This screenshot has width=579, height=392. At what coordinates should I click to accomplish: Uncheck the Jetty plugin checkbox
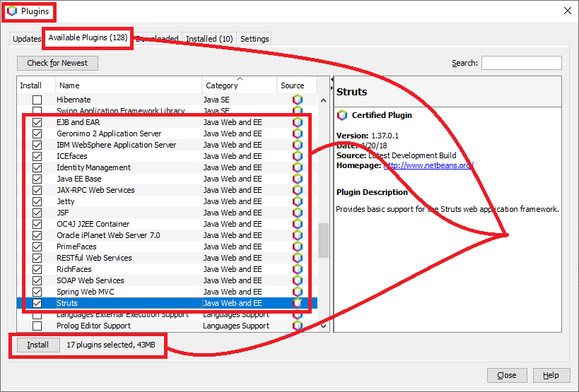click(x=37, y=201)
